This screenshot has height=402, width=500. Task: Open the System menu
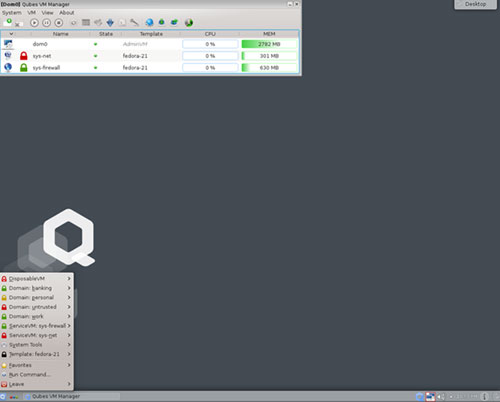pos(12,13)
